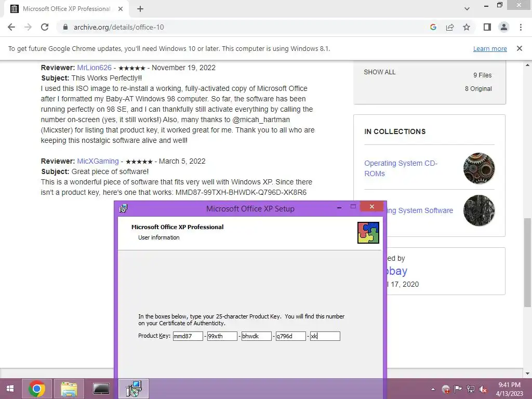Close the Microsoft Office XP Professional tab

pos(121,9)
